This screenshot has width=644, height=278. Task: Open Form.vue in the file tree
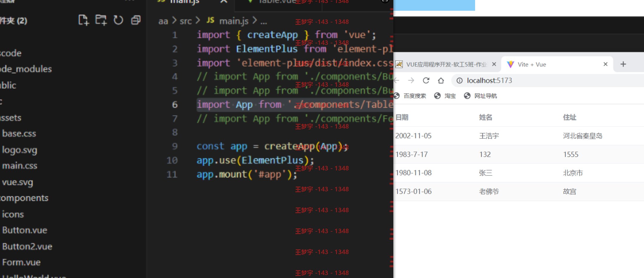click(21, 262)
